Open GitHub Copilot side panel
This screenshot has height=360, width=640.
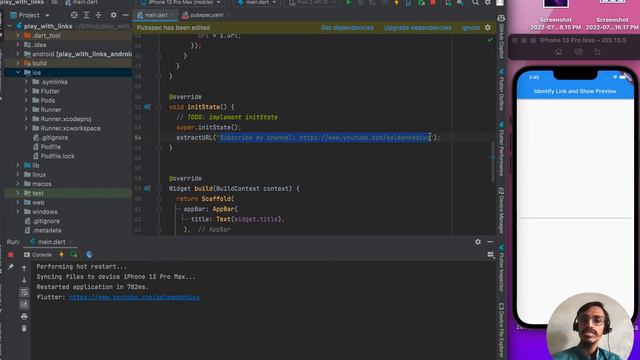click(501, 36)
